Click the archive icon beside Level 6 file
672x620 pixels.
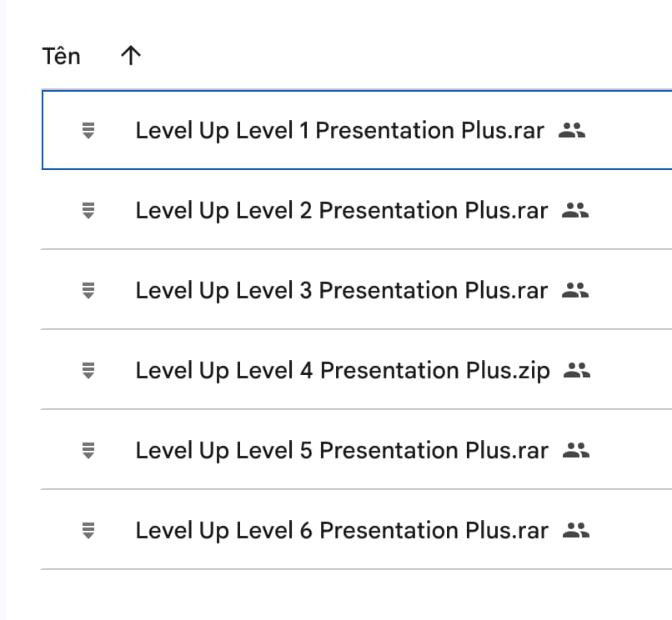pyautogui.click(x=88, y=530)
